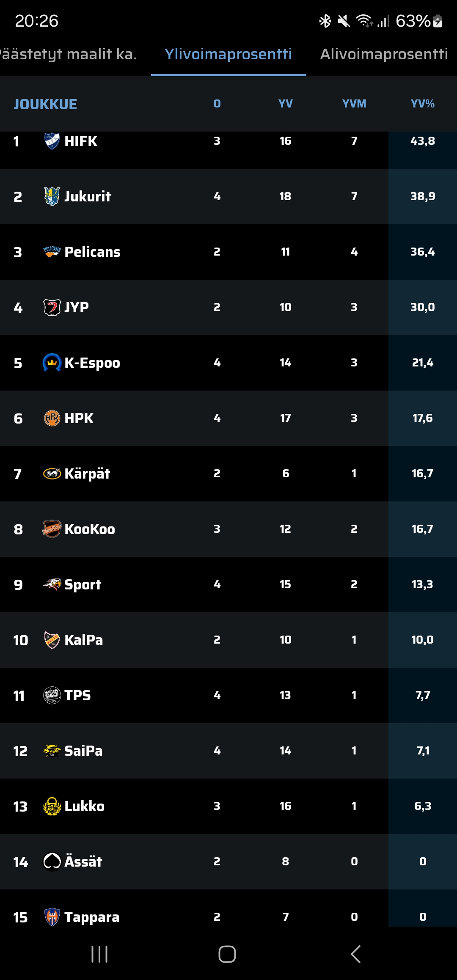
Task: Open the recent apps button
Action: coord(100,954)
